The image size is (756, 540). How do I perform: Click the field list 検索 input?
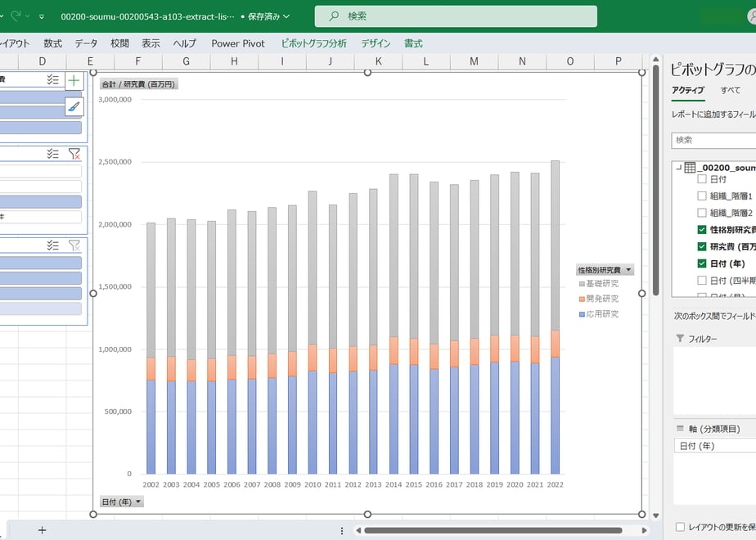[713, 140]
